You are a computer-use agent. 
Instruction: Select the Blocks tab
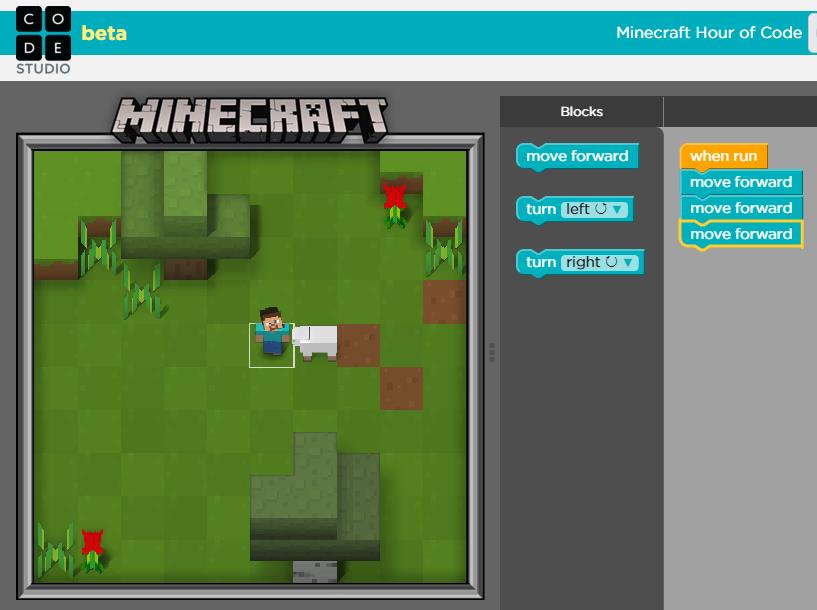(581, 111)
